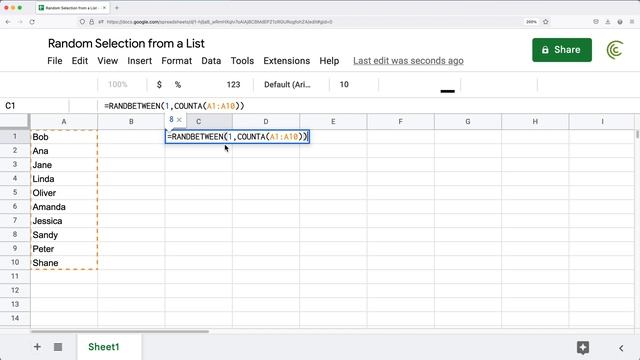Viewport: 640px width, 360px height.
Task: Open the 100% zoom dropdown
Action: (118, 84)
